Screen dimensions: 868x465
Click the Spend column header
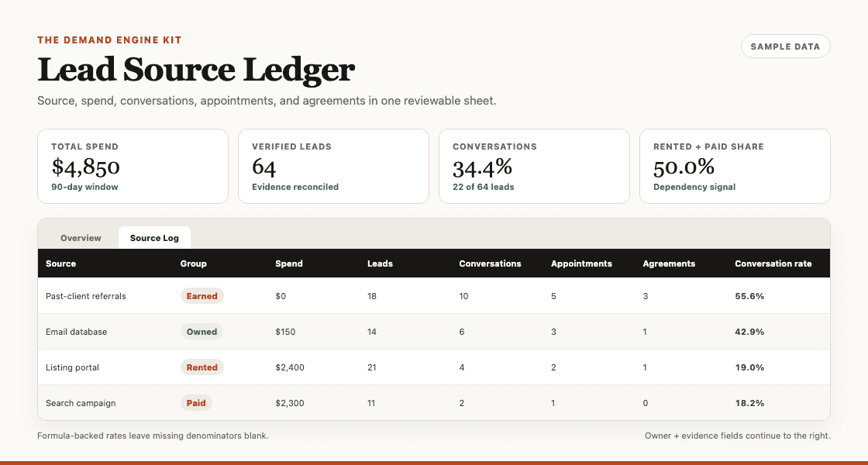[x=289, y=263]
